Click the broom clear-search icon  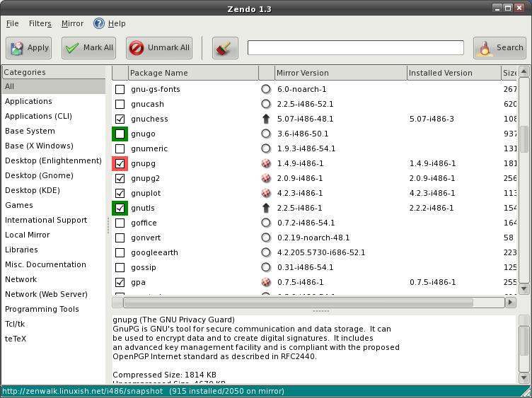tap(225, 48)
